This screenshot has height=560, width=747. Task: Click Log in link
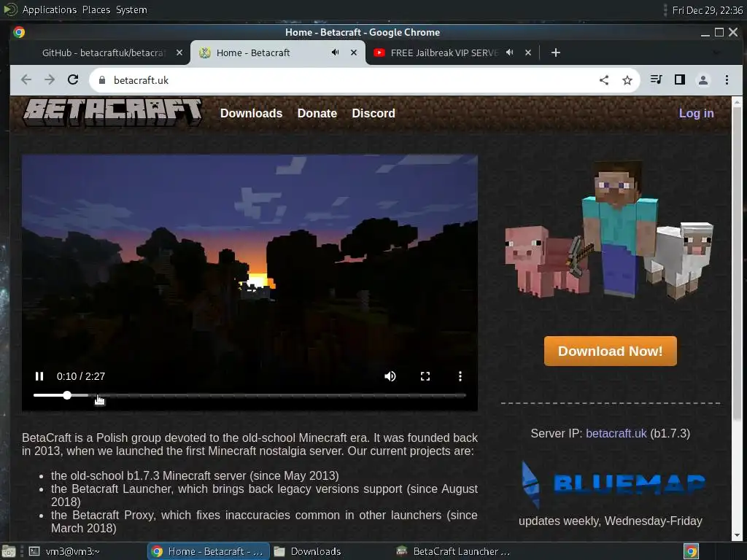tap(696, 113)
